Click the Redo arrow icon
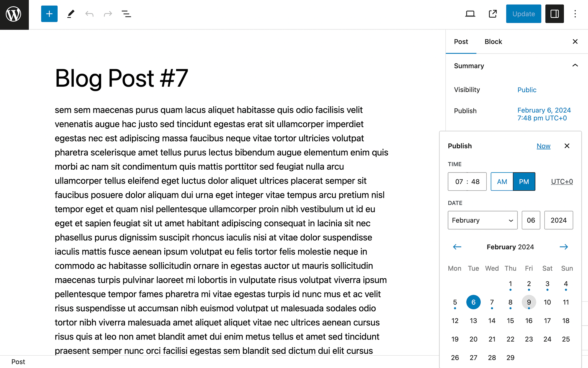This screenshot has width=588, height=368. click(107, 14)
